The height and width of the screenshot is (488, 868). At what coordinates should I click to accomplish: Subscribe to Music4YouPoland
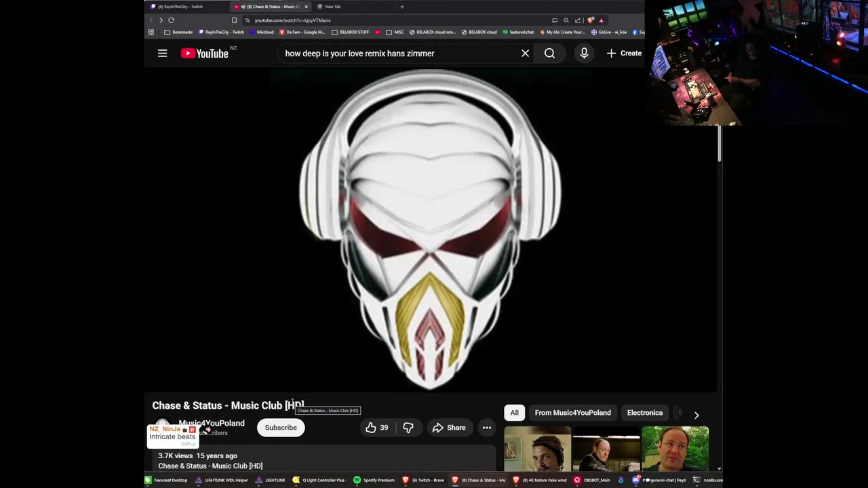281,428
